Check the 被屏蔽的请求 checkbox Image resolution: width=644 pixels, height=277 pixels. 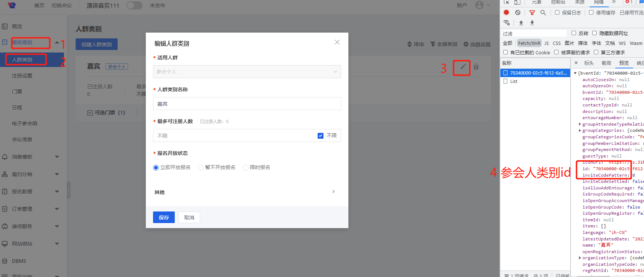(556, 52)
